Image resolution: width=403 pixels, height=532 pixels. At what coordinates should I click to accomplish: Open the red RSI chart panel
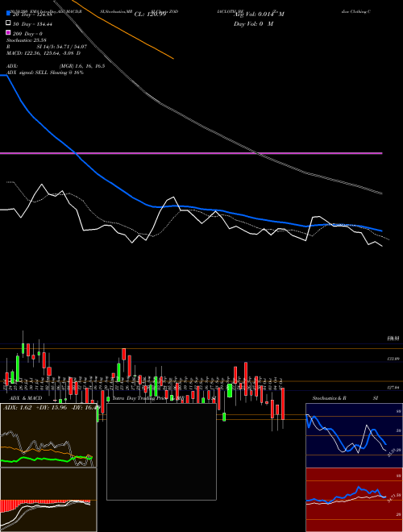coord(354,500)
